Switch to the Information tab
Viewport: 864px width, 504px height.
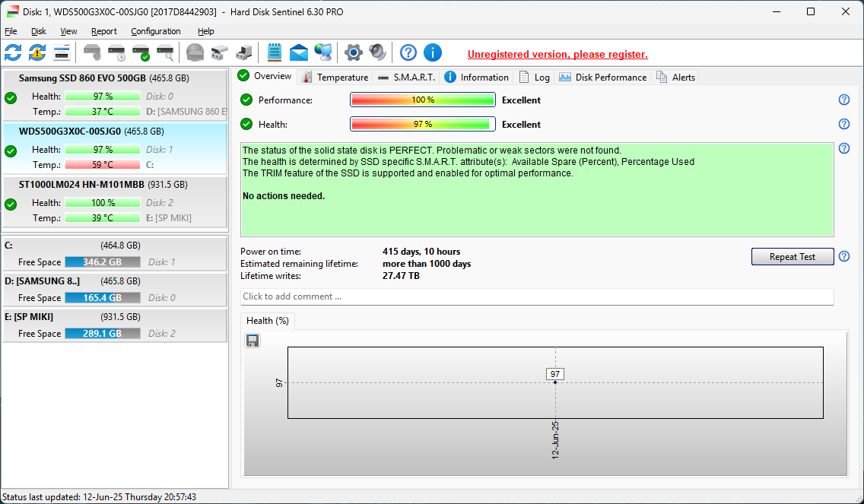coord(477,77)
